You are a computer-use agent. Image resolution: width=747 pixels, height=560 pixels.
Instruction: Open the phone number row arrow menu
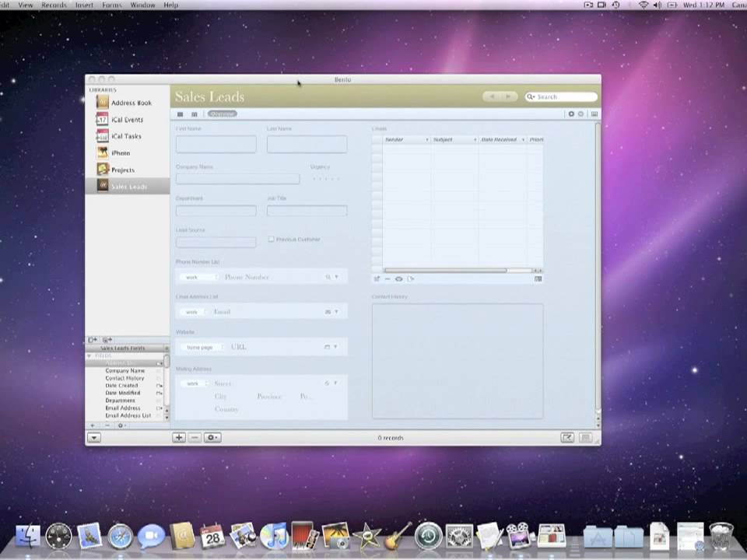(x=336, y=277)
